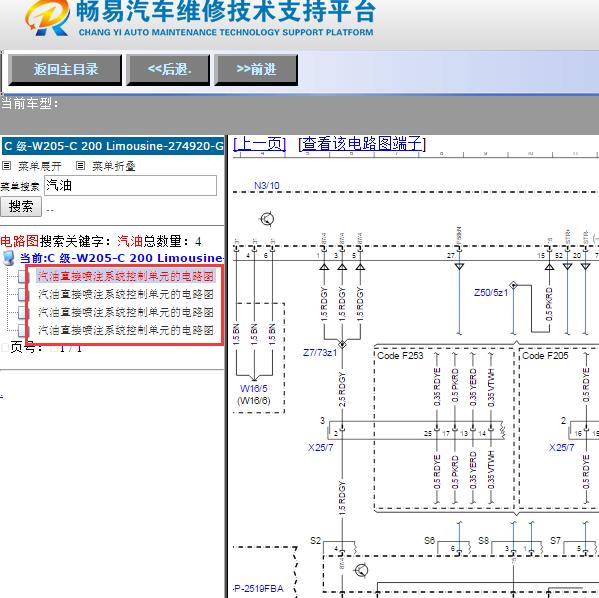The image size is (599, 598).
Task: Click the Z50/5z1 splice label
Action: click(x=491, y=293)
